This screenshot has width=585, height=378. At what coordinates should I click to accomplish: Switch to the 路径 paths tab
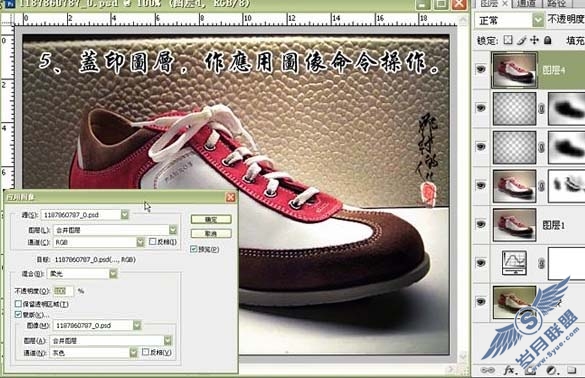[556, 4]
